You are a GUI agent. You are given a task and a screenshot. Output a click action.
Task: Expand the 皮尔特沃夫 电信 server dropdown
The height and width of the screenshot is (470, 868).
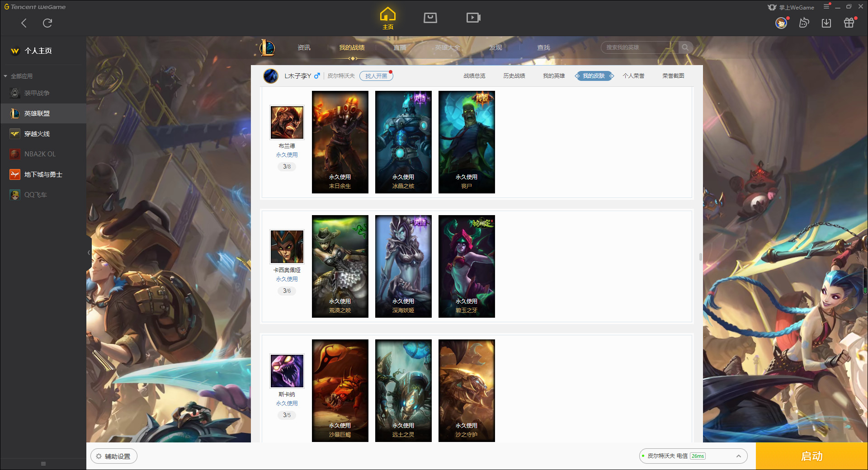tap(693, 456)
